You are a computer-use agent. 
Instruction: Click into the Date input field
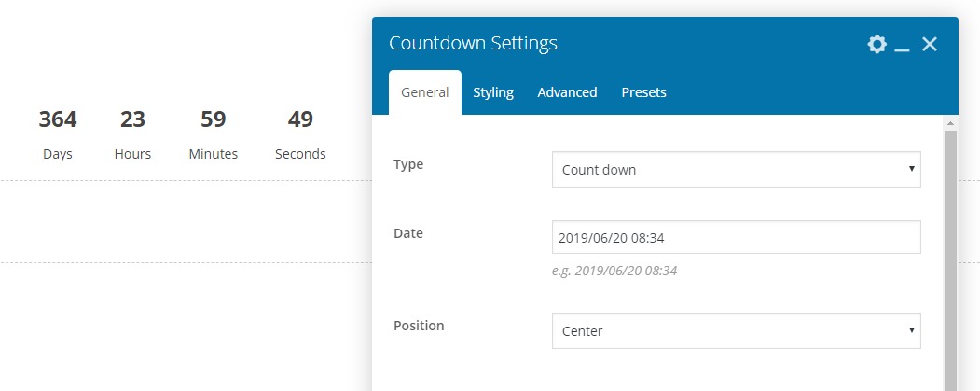click(736, 238)
